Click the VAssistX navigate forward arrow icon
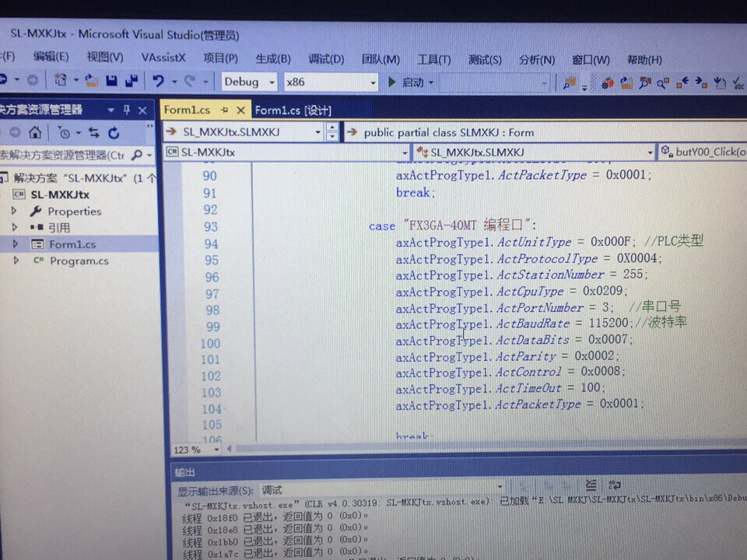 tap(701, 83)
